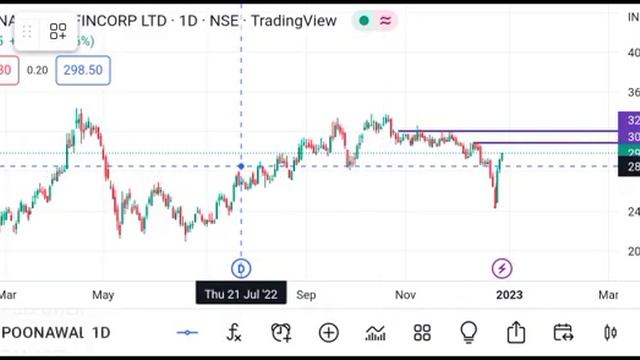
Task: Click the dividend D marker on the timeline
Action: 241,269
